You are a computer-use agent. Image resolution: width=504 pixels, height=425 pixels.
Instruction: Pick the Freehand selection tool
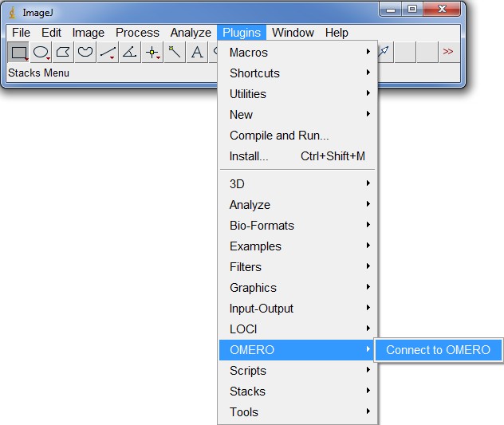tap(85, 53)
